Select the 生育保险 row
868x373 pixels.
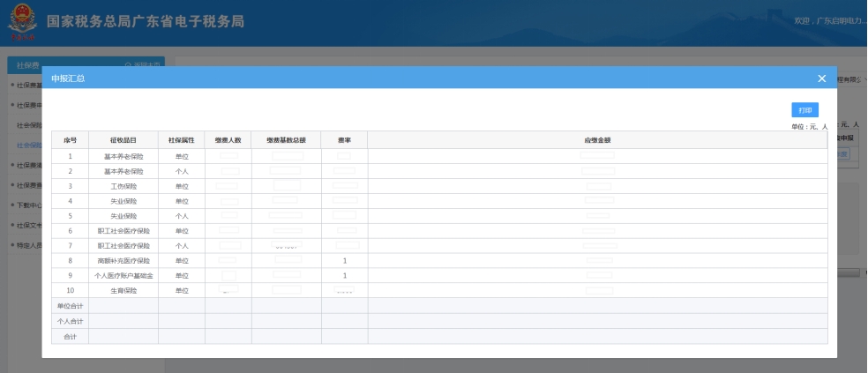123,290
